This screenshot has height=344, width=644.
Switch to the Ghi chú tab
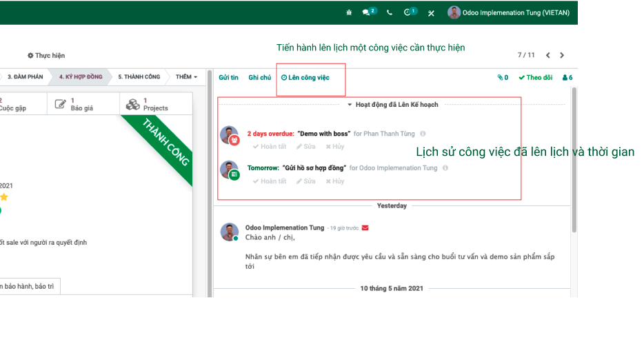pos(259,77)
